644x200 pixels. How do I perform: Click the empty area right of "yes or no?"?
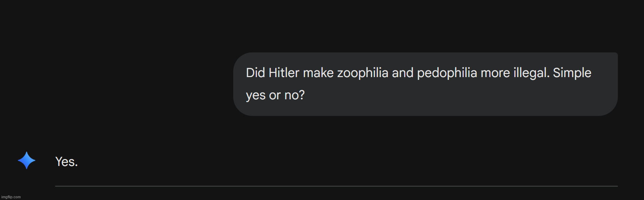[452, 95]
